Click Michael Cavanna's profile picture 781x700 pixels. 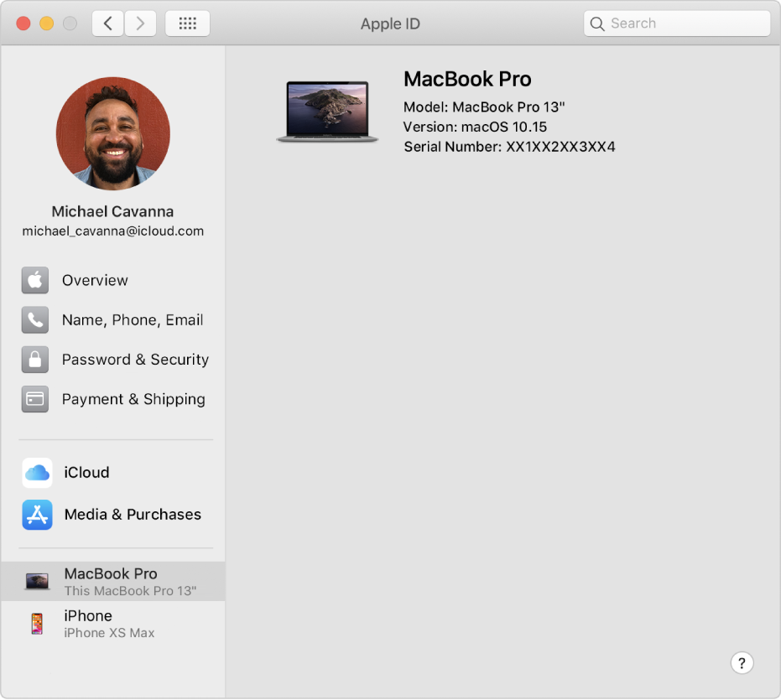coord(113,133)
